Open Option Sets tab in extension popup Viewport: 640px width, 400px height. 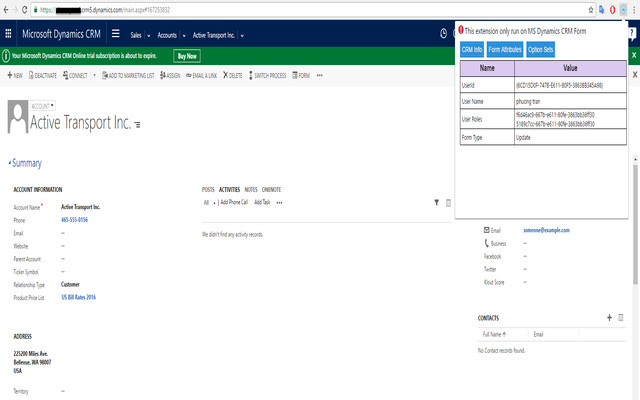(x=540, y=49)
